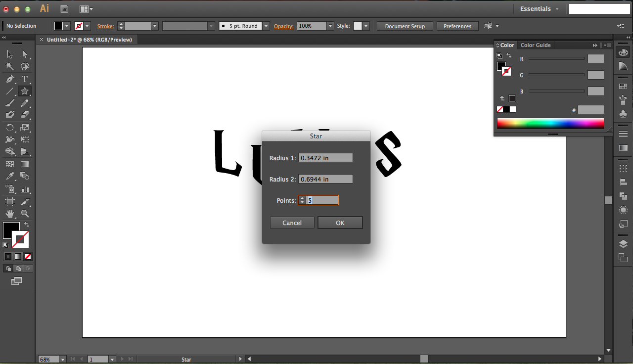Select the Star tool in the toolbox

pos(25,91)
